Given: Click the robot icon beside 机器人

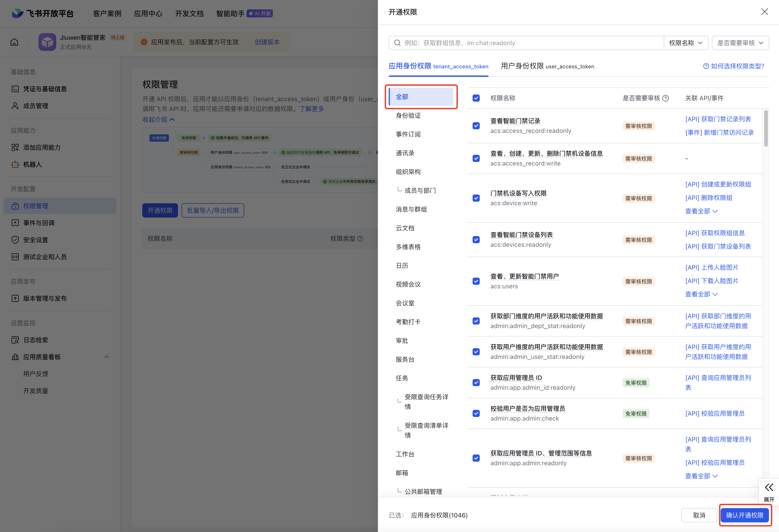Looking at the screenshot, I should (x=15, y=165).
